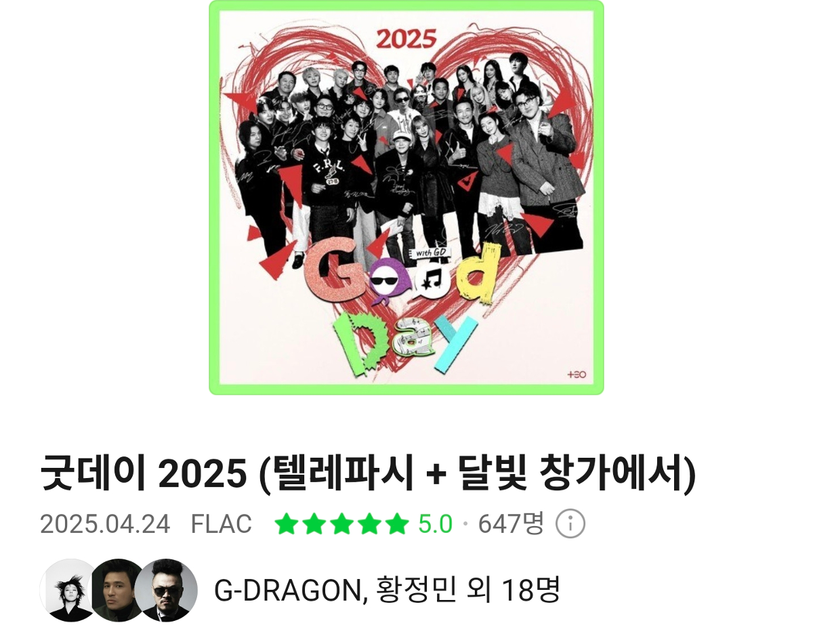Open the leftmost spiky-hair artist avatar
The image size is (813, 644).
point(70,591)
